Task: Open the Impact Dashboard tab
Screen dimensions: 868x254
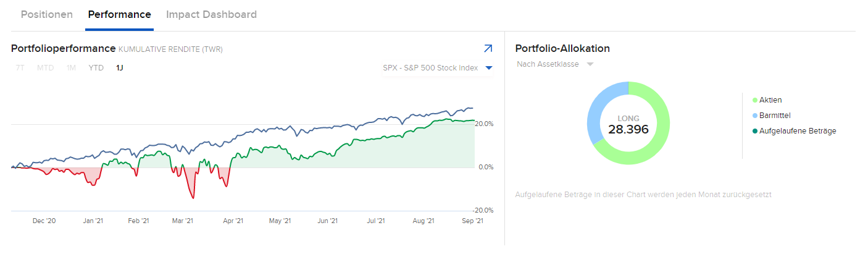Action: click(x=211, y=14)
